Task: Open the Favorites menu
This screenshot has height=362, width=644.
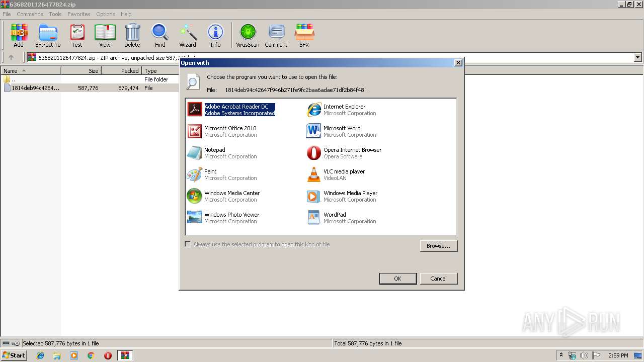Action: [79, 14]
